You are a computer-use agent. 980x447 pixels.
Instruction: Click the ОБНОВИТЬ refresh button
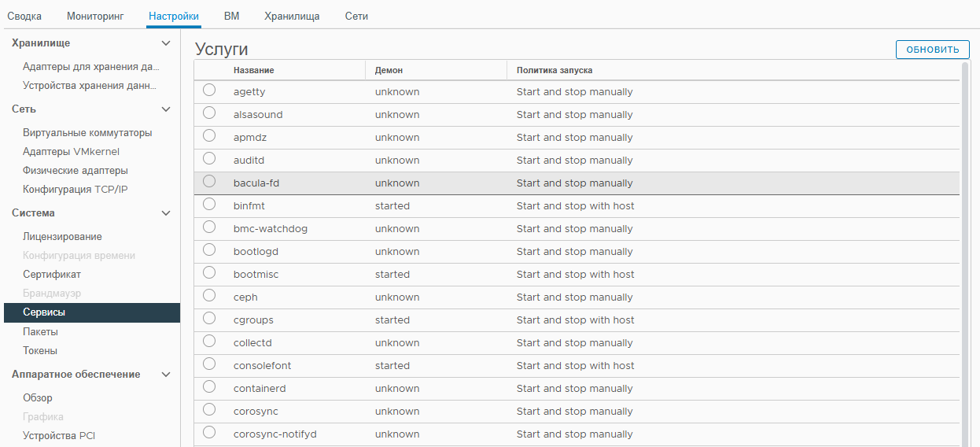coord(932,50)
